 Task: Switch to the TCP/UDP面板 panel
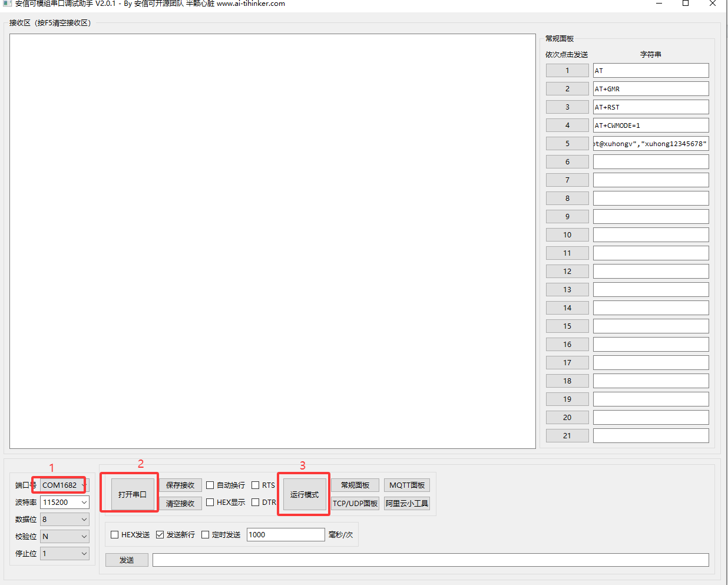[355, 503]
